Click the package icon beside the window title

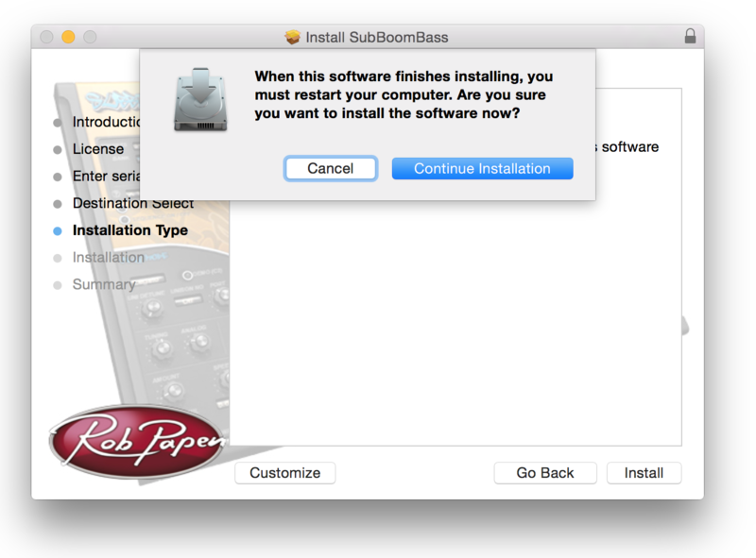(x=292, y=37)
